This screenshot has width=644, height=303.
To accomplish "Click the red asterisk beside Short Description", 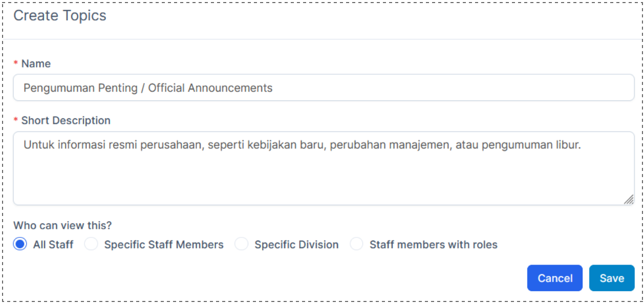I will (16, 121).
